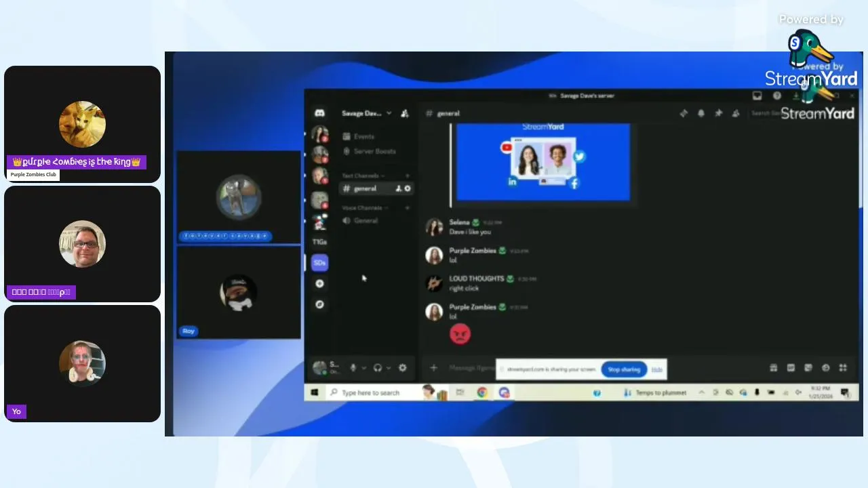The width and height of the screenshot is (868, 488).
Task: Open Task View on taskbar
Action: pos(460,392)
